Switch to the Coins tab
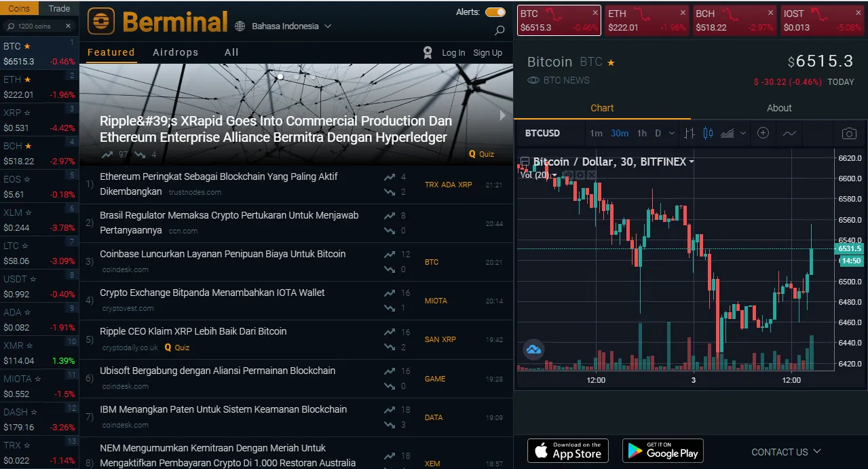 tap(19, 8)
